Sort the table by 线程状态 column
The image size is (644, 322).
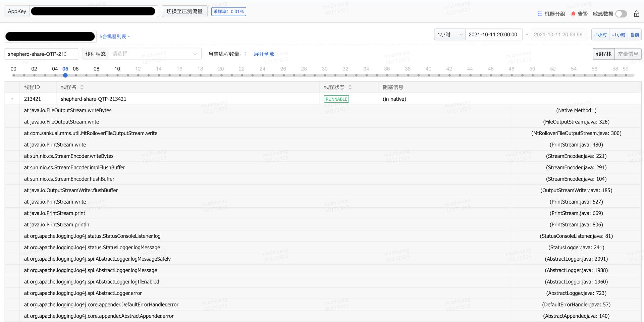coord(349,87)
